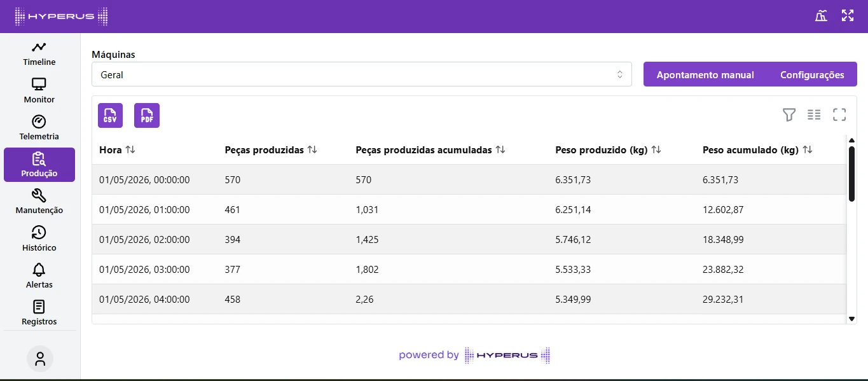Screen dimensions: 868x381
Task: Click peso produzido value 5.349,99
Action: [x=573, y=300]
